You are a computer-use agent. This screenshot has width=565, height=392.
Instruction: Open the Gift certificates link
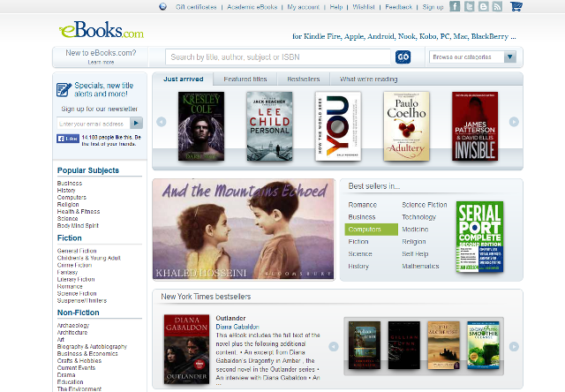click(196, 7)
